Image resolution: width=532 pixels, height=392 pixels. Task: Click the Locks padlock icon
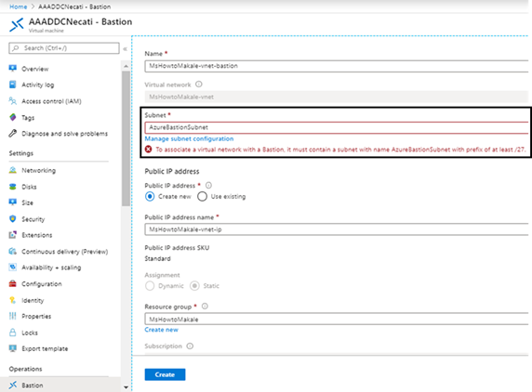(x=12, y=333)
